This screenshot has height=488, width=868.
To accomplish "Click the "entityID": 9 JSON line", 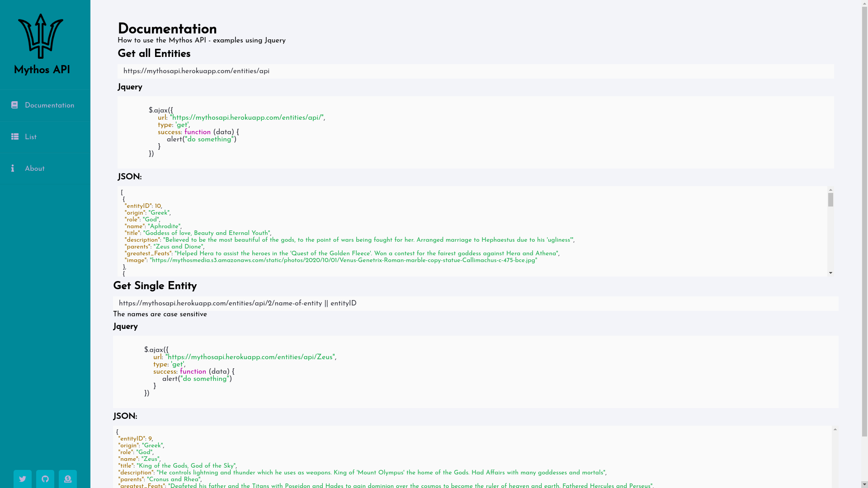I will pyautogui.click(x=136, y=439).
